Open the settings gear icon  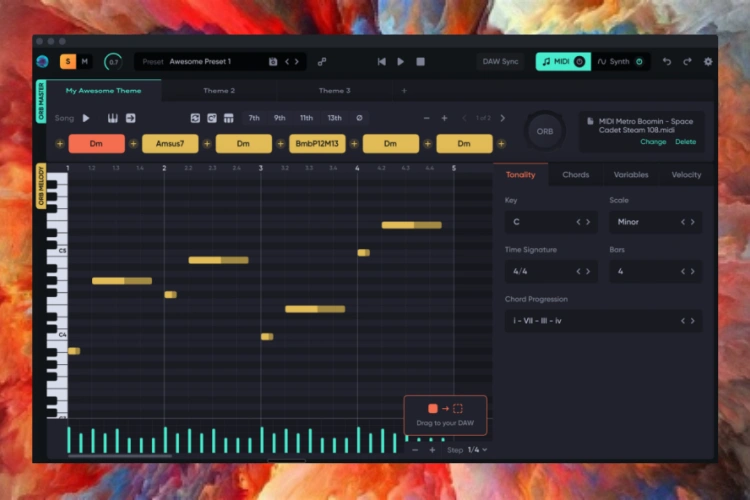(x=708, y=61)
